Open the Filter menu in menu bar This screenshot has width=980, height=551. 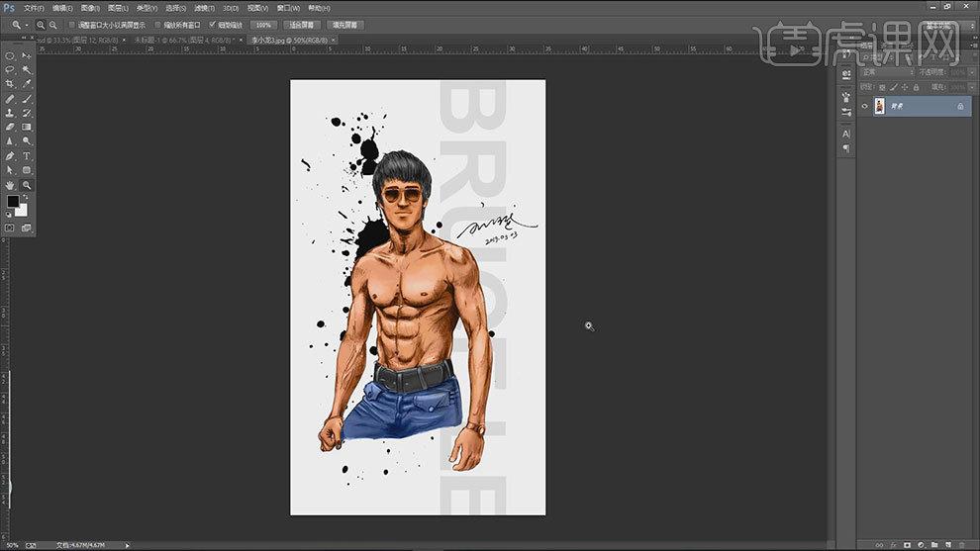pyautogui.click(x=203, y=8)
